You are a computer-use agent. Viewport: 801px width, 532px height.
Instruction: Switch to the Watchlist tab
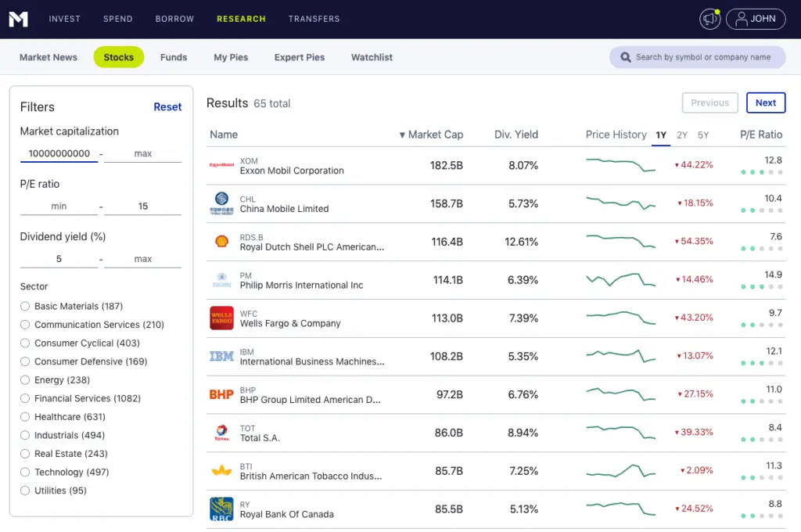tap(372, 57)
